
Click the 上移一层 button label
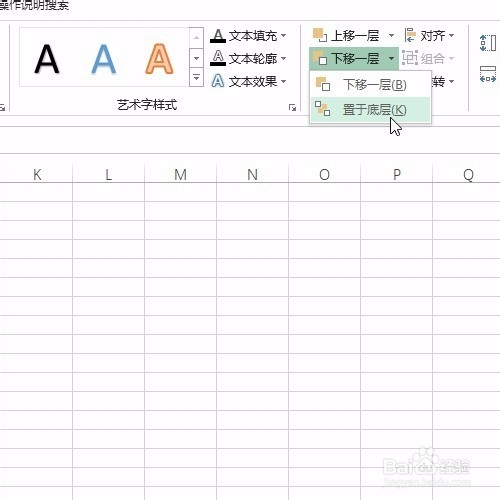point(355,35)
